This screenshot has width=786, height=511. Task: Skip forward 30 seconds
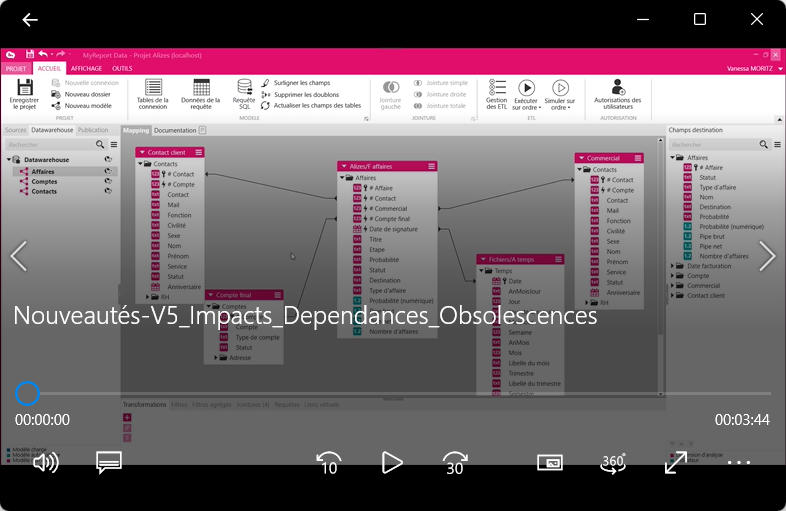[x=455, y=462]
